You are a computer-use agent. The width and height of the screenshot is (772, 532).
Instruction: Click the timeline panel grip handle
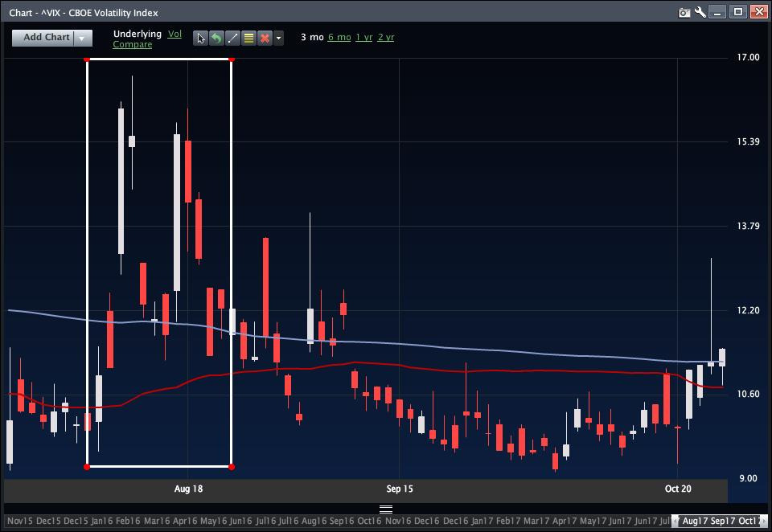[386, 509]
